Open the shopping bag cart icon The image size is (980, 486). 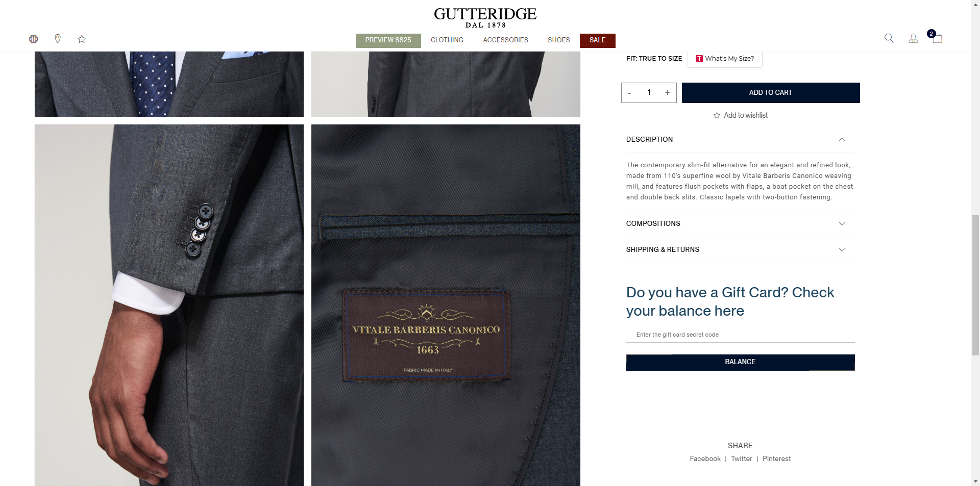point(937,38)
